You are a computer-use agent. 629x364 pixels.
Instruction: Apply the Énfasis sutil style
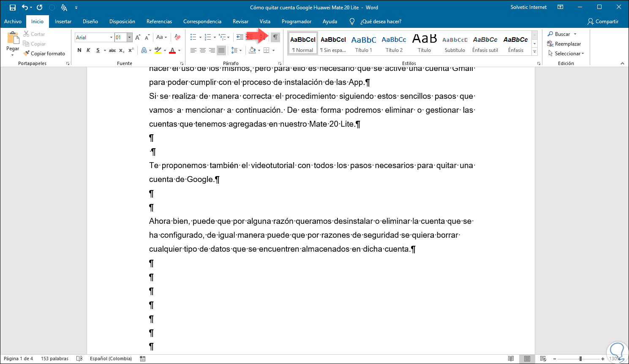[485, 43]
